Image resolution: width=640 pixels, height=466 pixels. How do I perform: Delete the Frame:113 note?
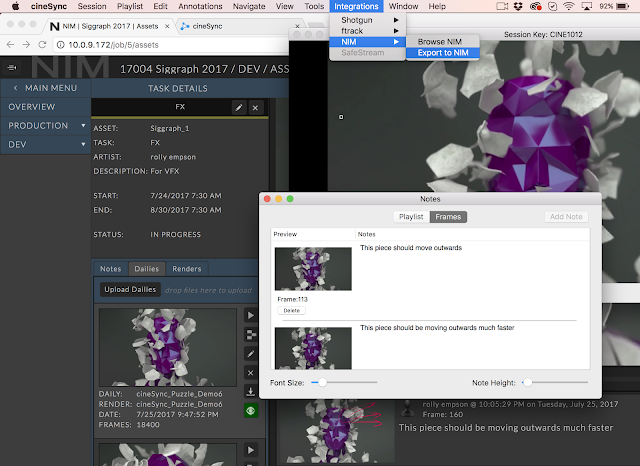tap(291, 311)
